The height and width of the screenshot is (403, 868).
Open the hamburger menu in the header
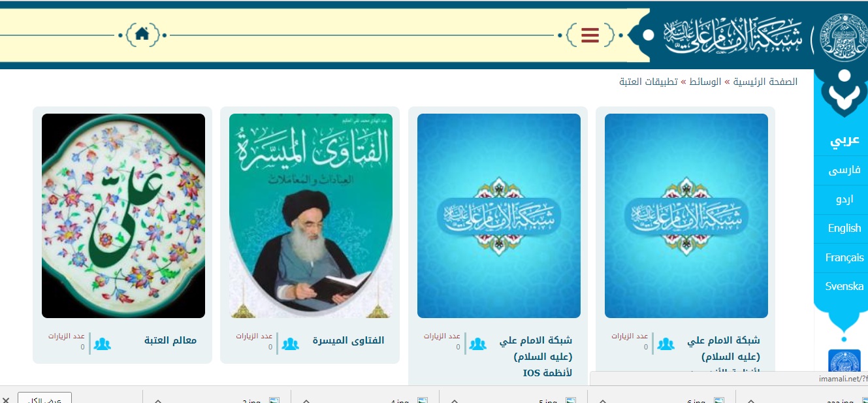tap(590, 35)
